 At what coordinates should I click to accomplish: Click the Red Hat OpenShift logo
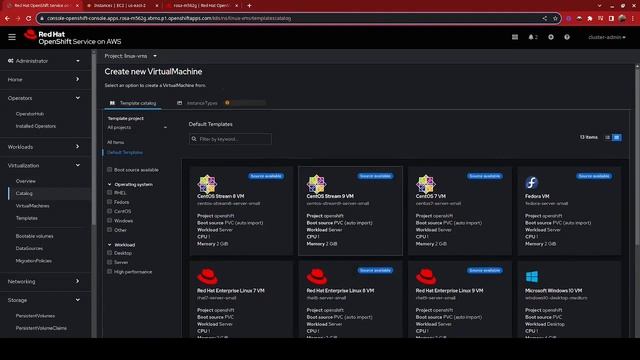(x=73, y=38)
